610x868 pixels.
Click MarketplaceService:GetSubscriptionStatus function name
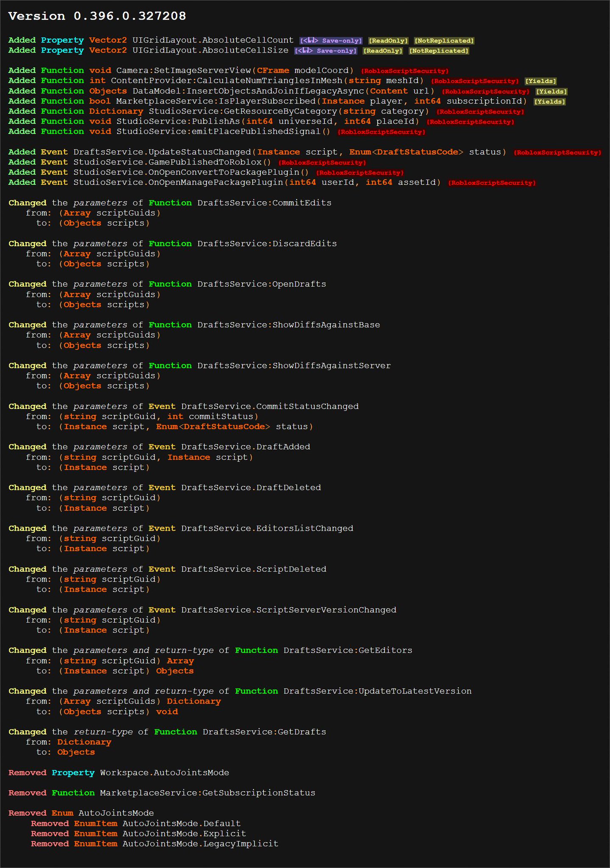tap(208, 793)
